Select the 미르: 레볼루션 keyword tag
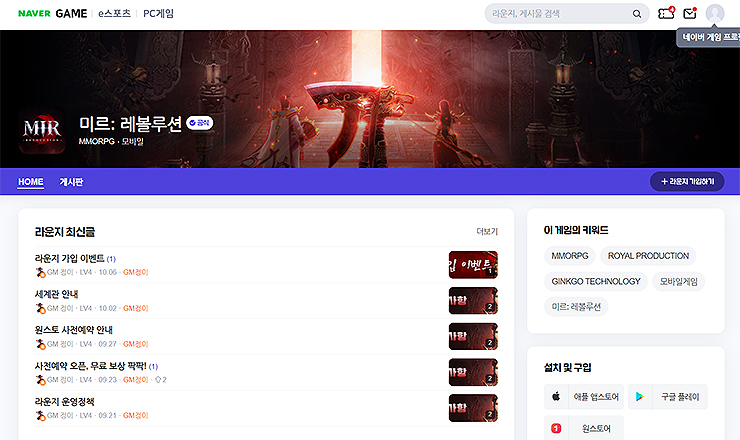740x440 pixels. [576, 307]
